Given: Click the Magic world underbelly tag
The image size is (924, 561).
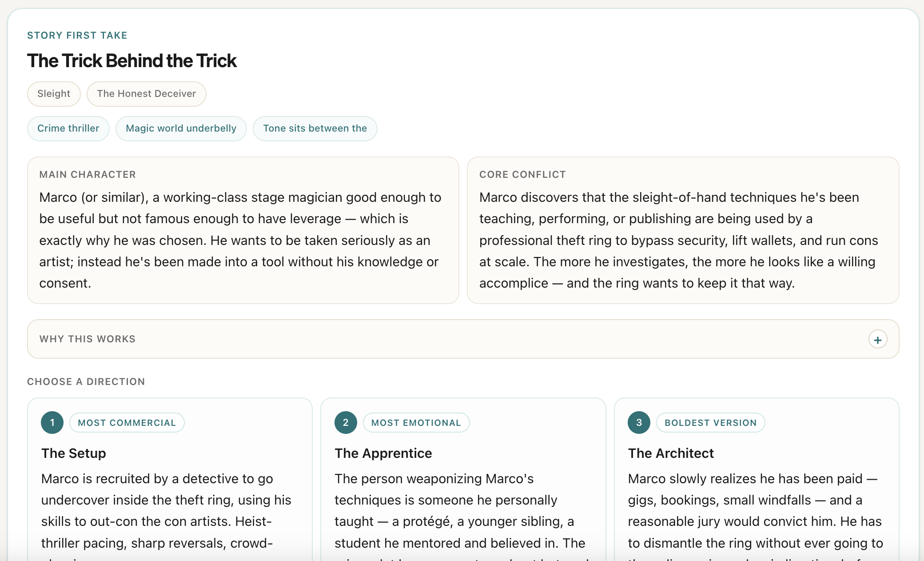Looking at the screenshot, I should (x=181, y=128).
